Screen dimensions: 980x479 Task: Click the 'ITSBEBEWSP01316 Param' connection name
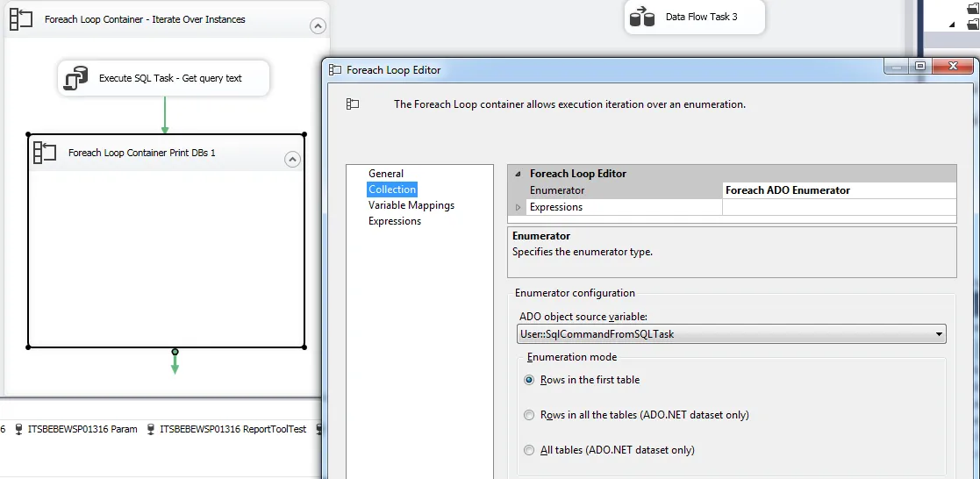[82, 429]
